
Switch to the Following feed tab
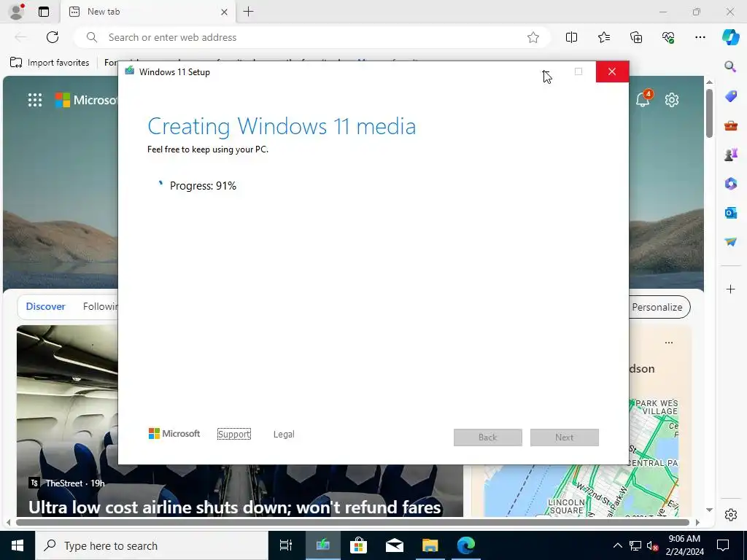(x=100, y=307)
